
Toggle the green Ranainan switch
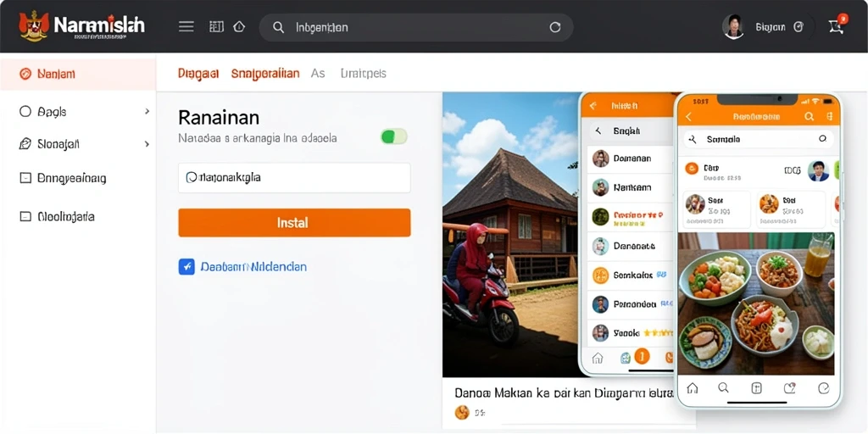[x=393, y=136]
